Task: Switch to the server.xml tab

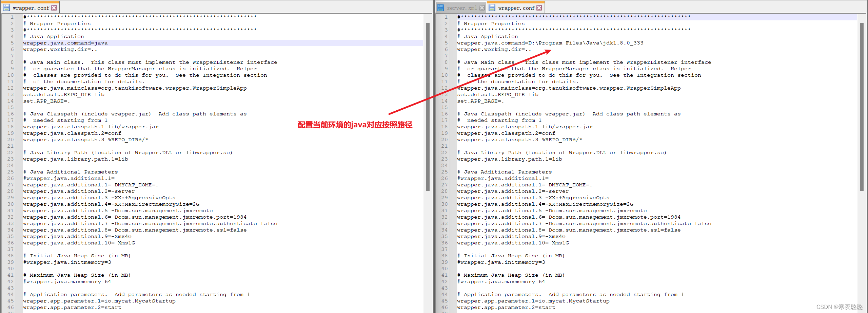Action: point(463,7)
